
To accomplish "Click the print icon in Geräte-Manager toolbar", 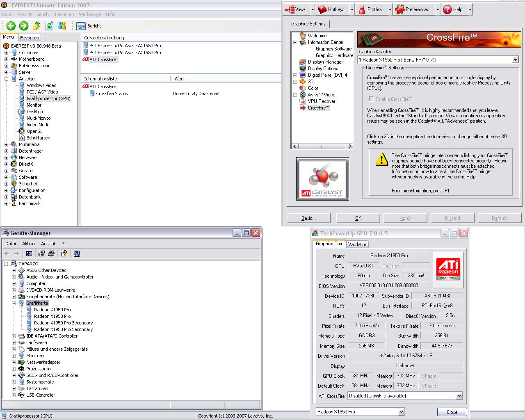I will (51, 253).
